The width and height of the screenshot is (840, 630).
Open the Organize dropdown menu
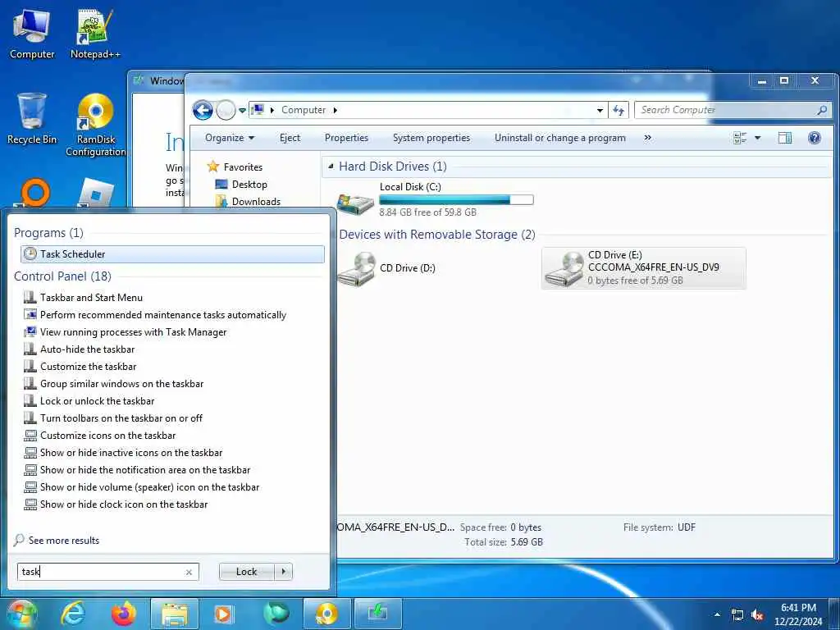point(230,138)
